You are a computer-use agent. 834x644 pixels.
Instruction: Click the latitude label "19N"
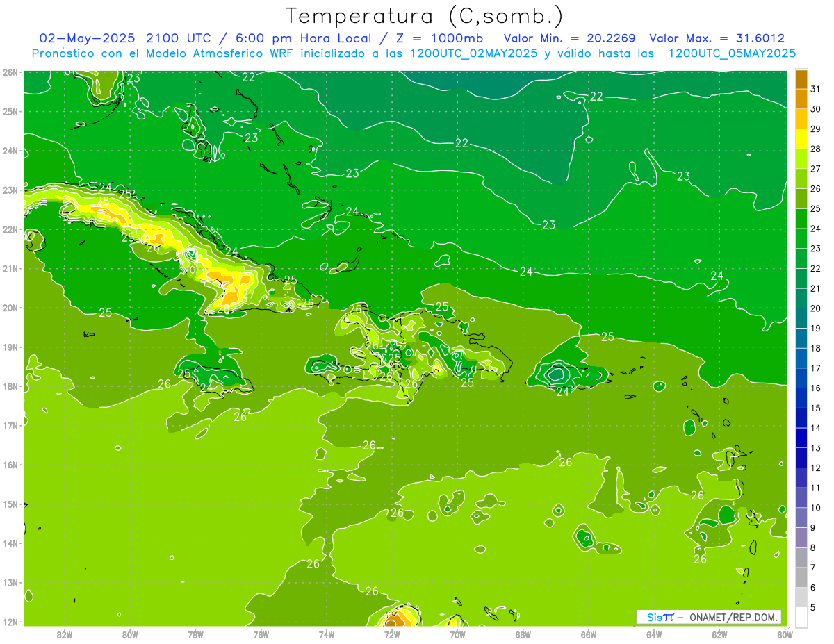(x=10, y=347)
